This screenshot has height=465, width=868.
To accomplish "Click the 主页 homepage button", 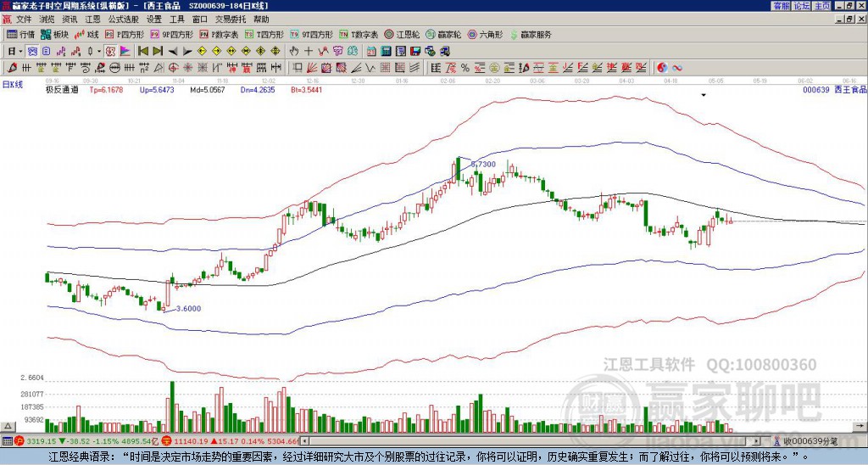I will (x=822, y=6).
